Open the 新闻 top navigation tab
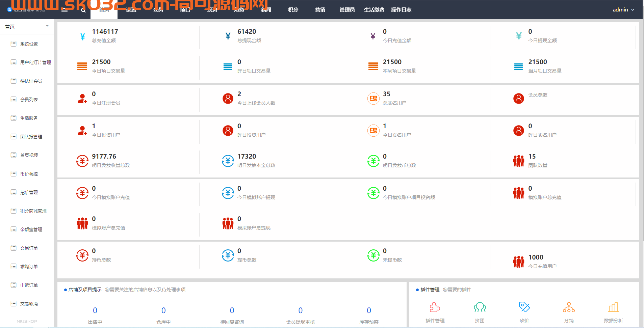Viewport: 644px width, 328px height. [266, 10]
